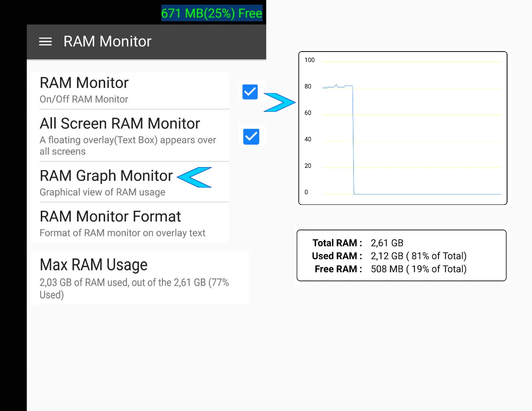Click the '2,03 GB of RAM used' description
The height and width of the screenshot is (411, 532).
coord(134,288)
